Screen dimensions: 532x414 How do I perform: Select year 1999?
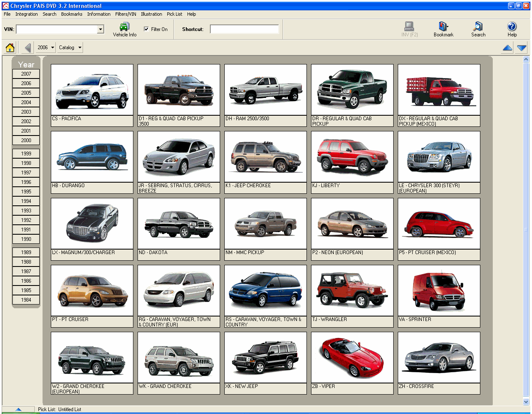click(26, 154)
